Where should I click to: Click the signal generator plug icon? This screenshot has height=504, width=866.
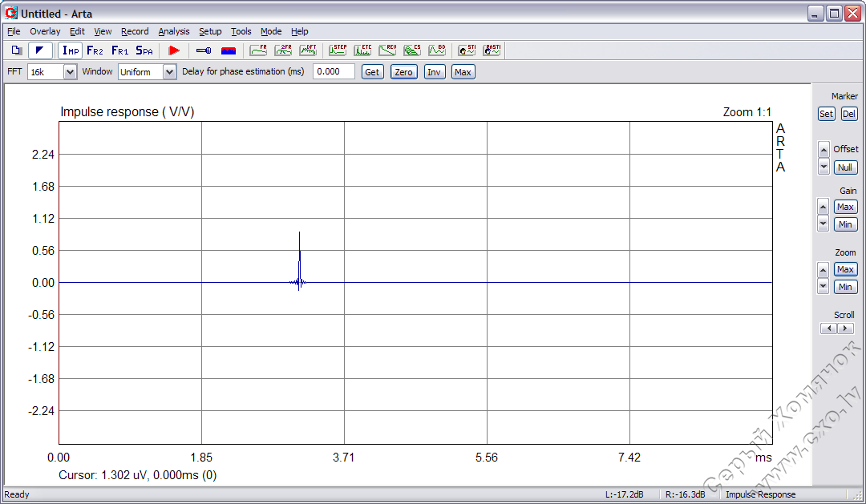(x=203, y=50)
